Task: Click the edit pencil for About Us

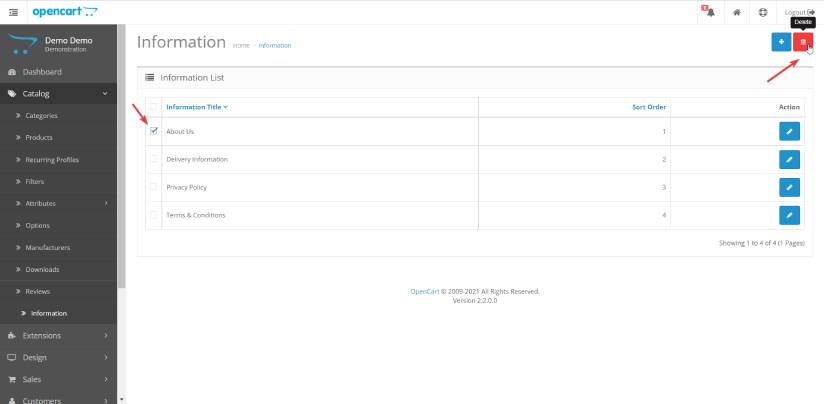Action: point(789,131)
